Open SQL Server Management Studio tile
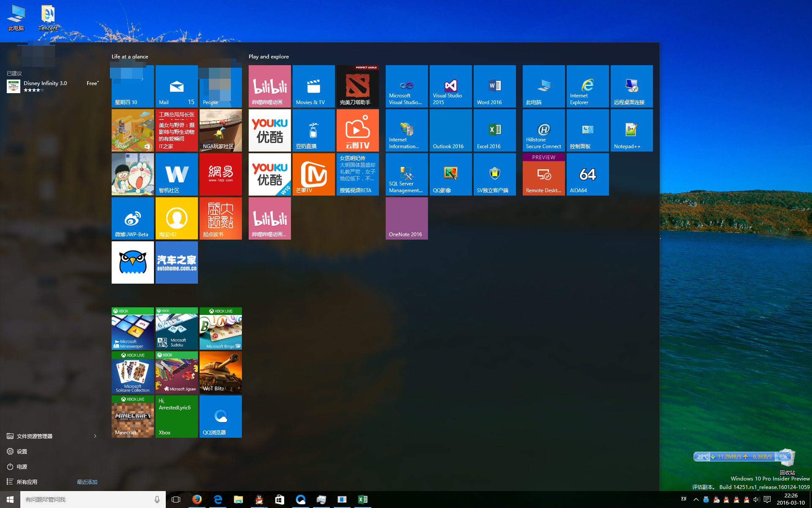The width and height of the screenshot is (812, 508). tap(407, 174)
